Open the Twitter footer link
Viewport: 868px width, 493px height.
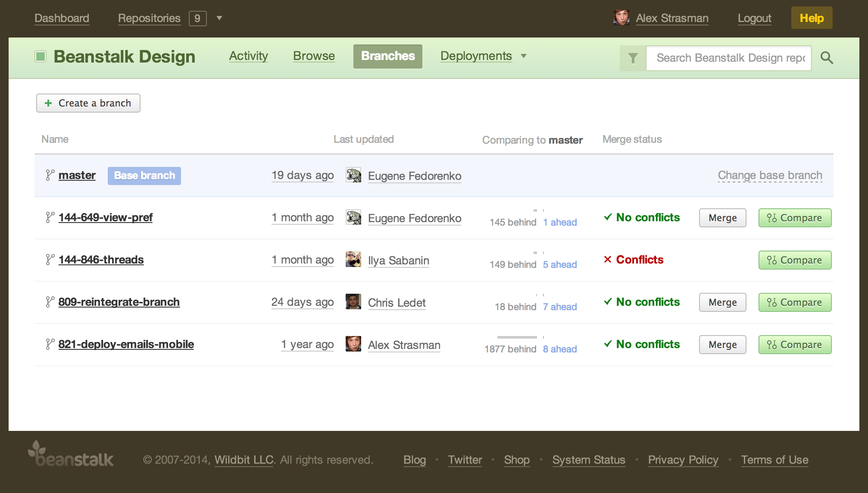pyautogui.click(x=465, y=460)
